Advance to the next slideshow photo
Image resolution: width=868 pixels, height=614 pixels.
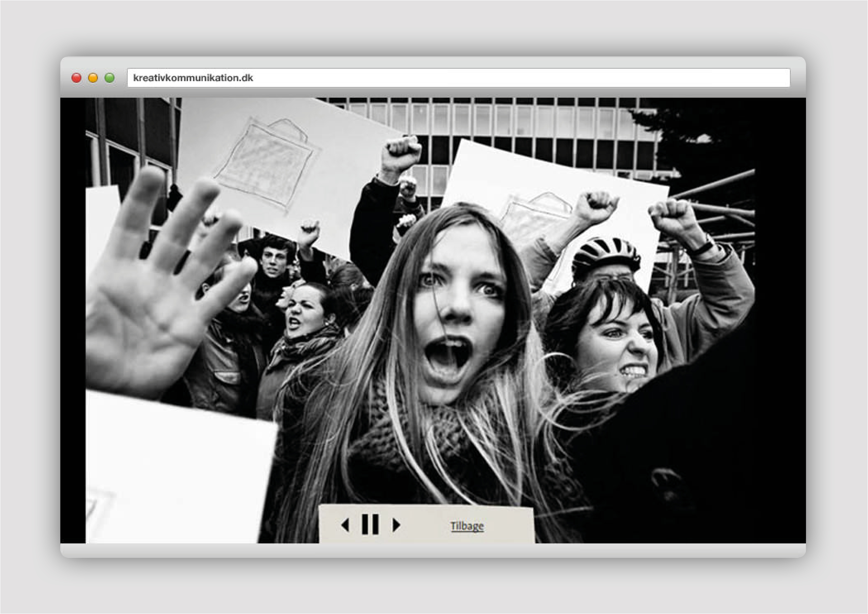coord(396,525)
